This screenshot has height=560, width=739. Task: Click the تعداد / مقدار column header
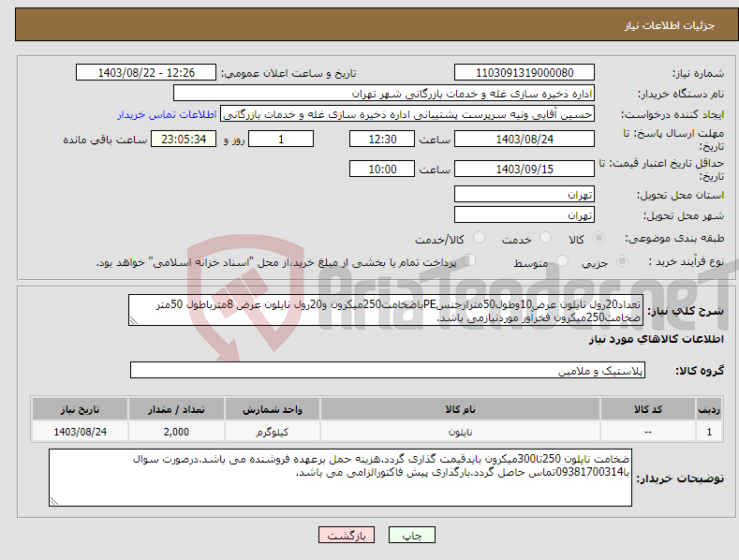176,409
